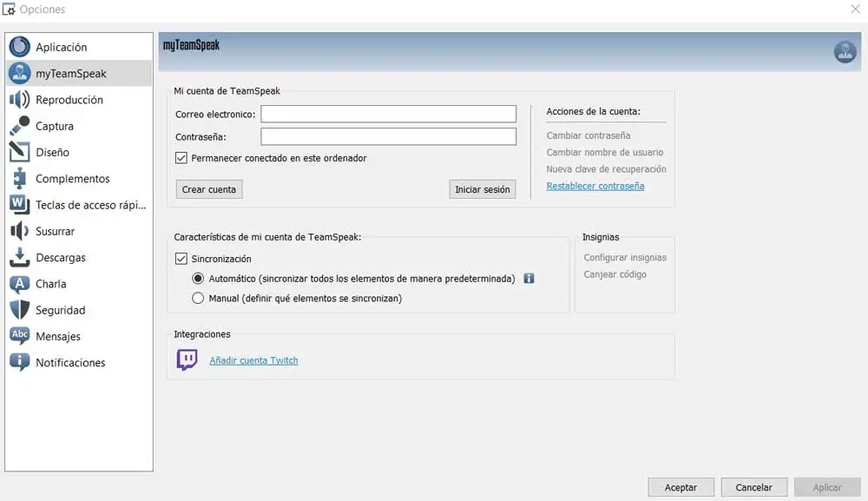Click the user avatar in the header banner
The image size is (868, 501).
(x=845, y=52)
